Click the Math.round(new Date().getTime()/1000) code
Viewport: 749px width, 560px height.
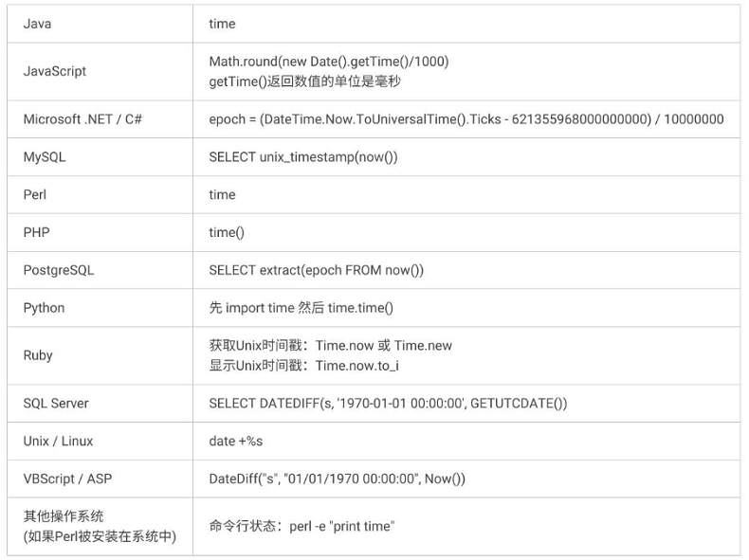(329, 62)
